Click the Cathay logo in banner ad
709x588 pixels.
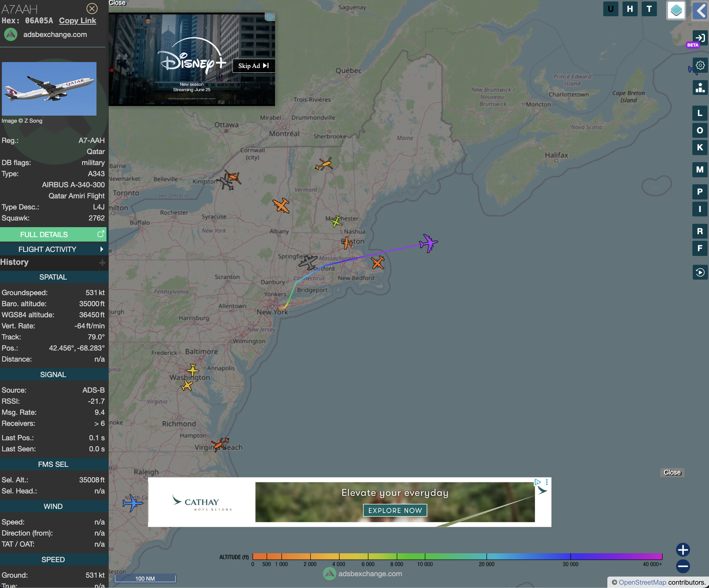[x=202, y=503]
